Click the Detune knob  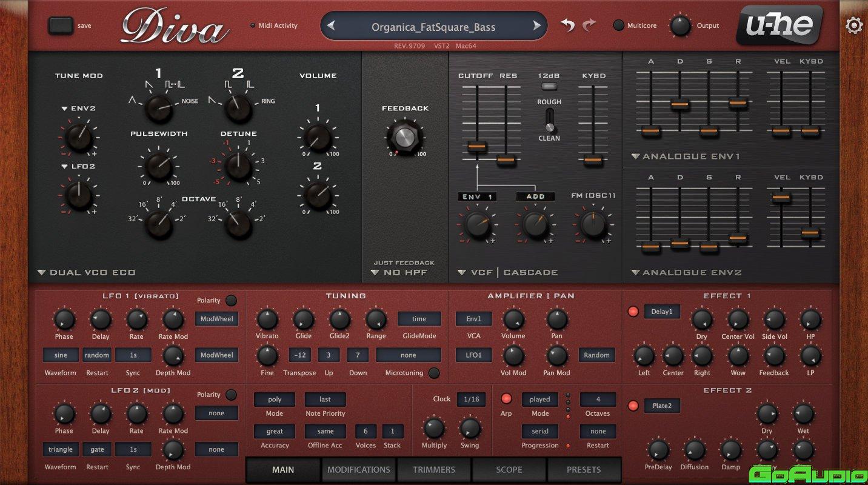pos(238,166)
